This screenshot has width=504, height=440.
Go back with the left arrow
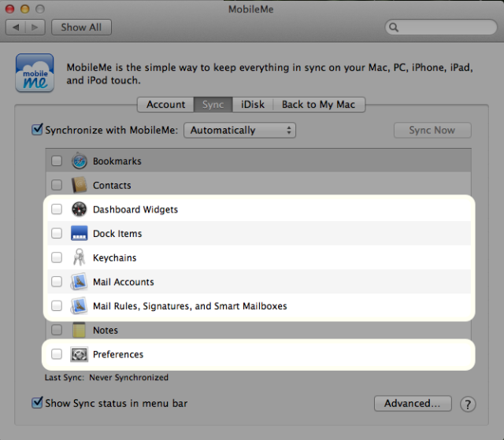[x=16, y=28]
